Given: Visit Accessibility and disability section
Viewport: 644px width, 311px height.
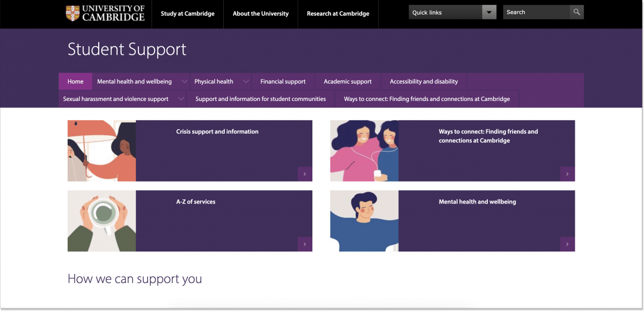Looking at the screenshot, I should [423, 81].
